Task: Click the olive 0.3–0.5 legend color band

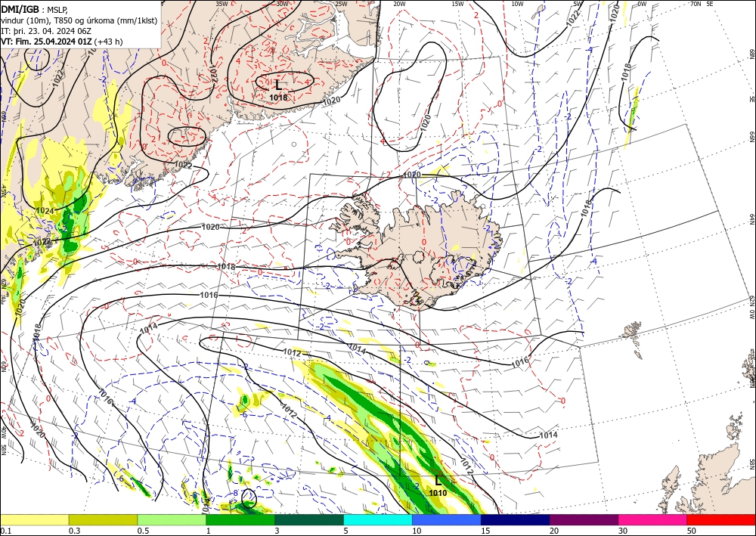Action: click(x=103, y=519)
